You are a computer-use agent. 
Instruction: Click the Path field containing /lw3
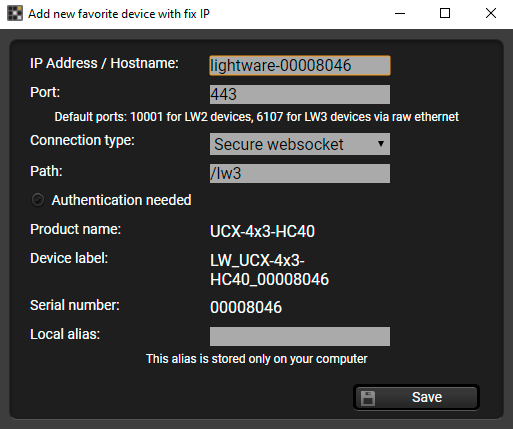(x=300, y=173)
